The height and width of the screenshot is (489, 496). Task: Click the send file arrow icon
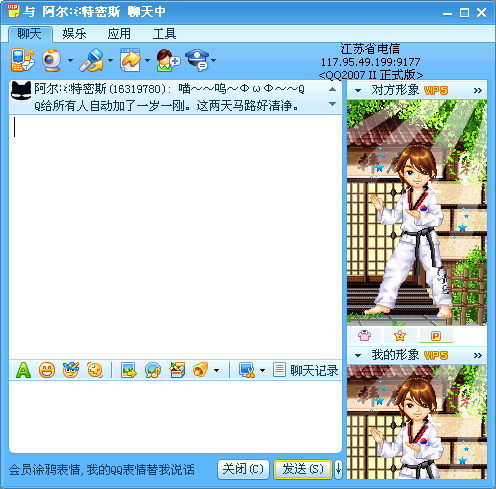(x=130, y=60)
